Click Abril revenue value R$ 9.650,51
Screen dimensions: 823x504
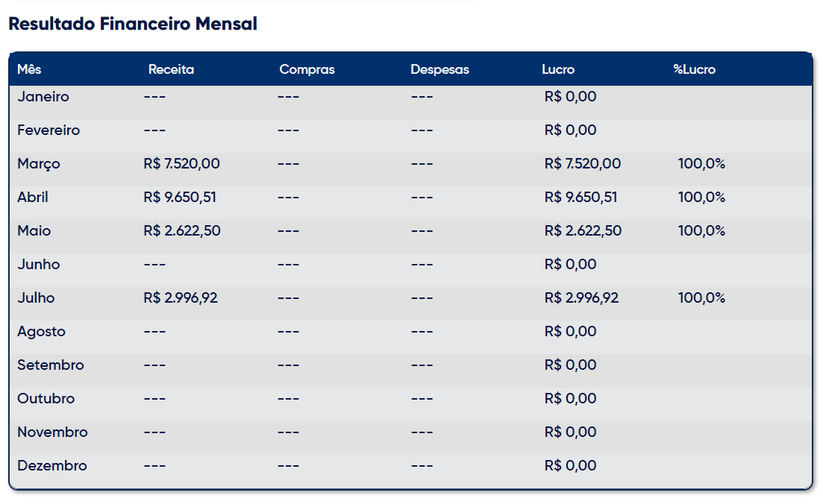180,197
